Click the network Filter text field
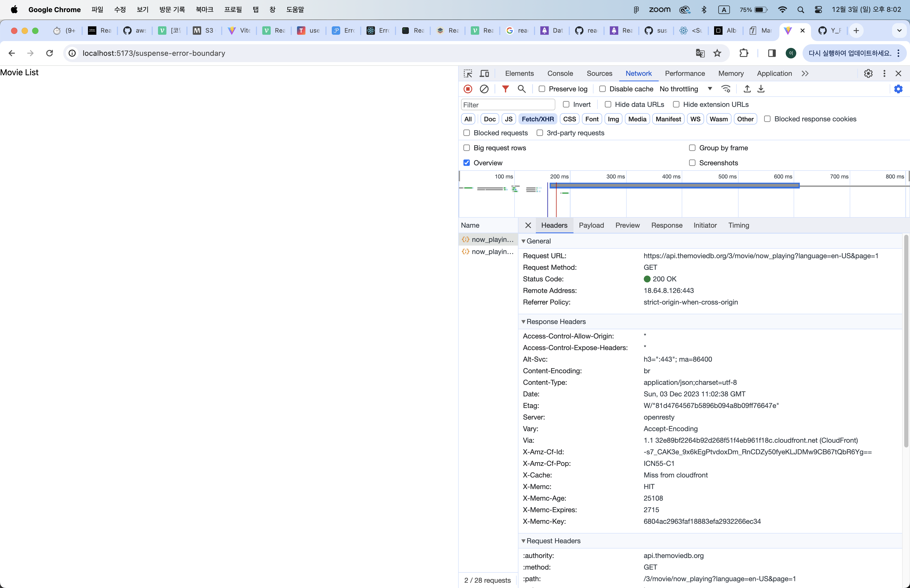 pyautogui.click(x=507, y=104)
